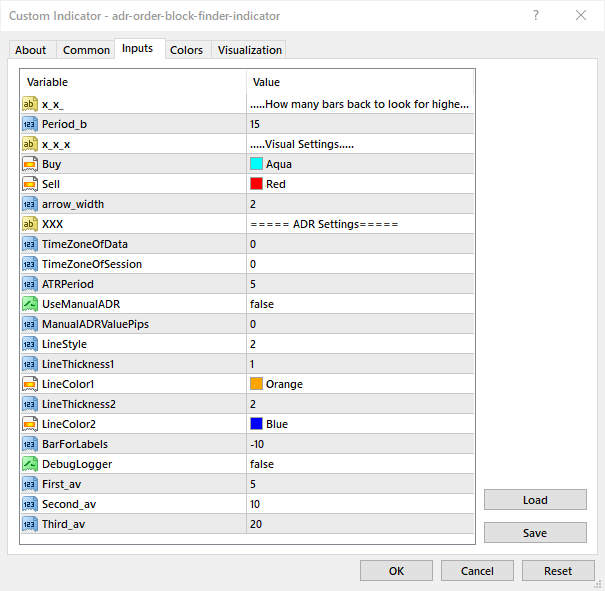Click the boolean icon beside UseManualADR
Image resolution: width=605 pixels, height=591 pixels.
(x=29, y=304)
